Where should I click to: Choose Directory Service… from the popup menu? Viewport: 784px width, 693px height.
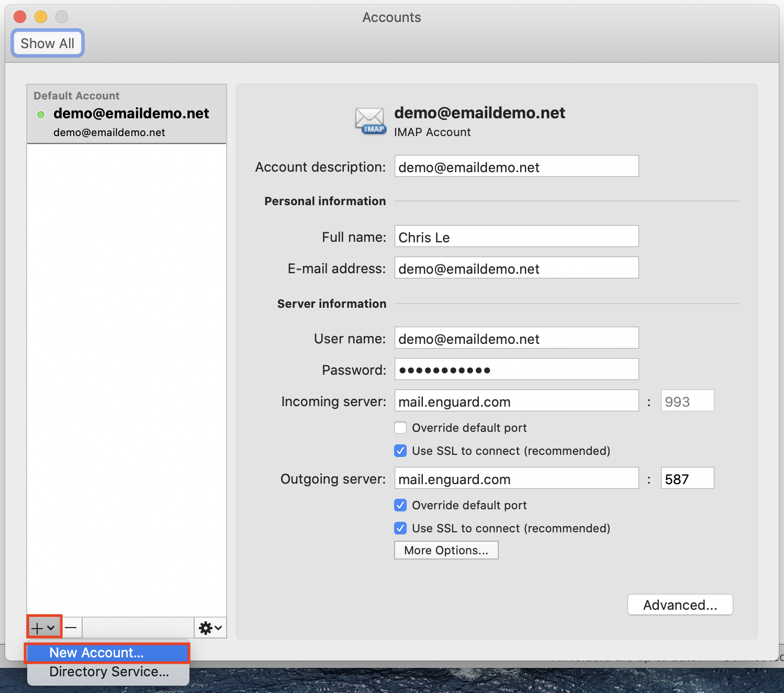pyautogui.click(x=108, y=672)
